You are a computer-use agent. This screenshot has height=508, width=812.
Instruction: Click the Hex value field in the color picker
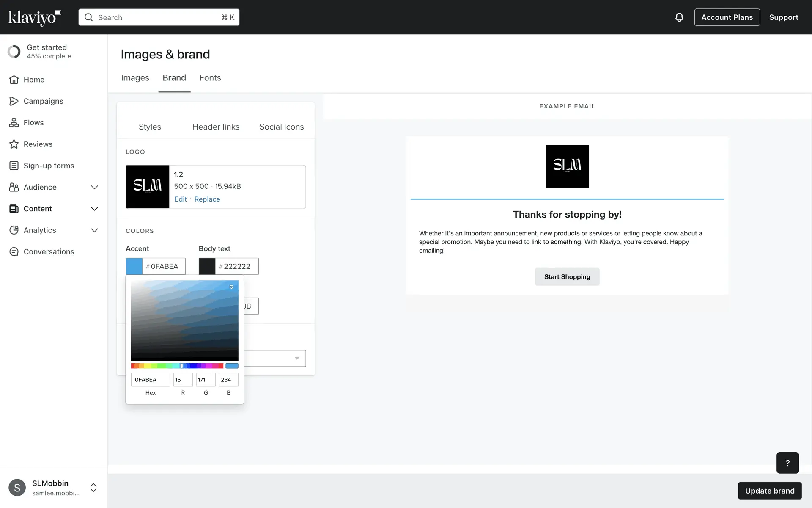pyautogui.click(x=150, y=380)
